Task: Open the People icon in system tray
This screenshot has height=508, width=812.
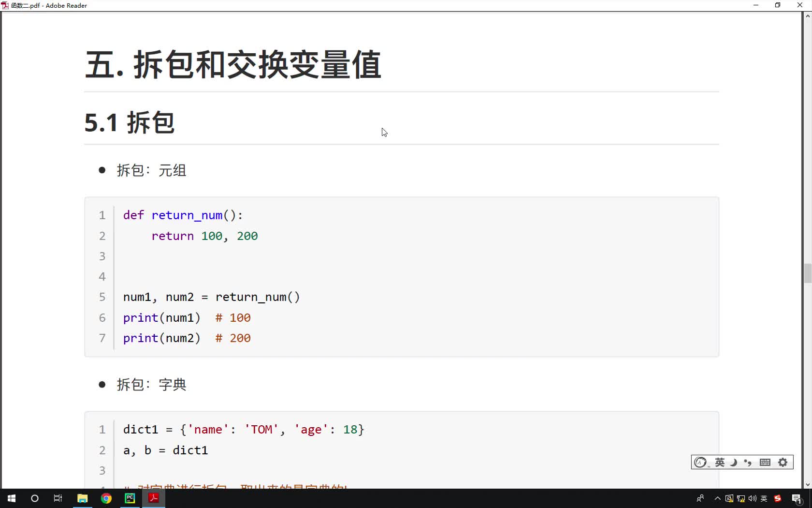Action: coord(700,498)
